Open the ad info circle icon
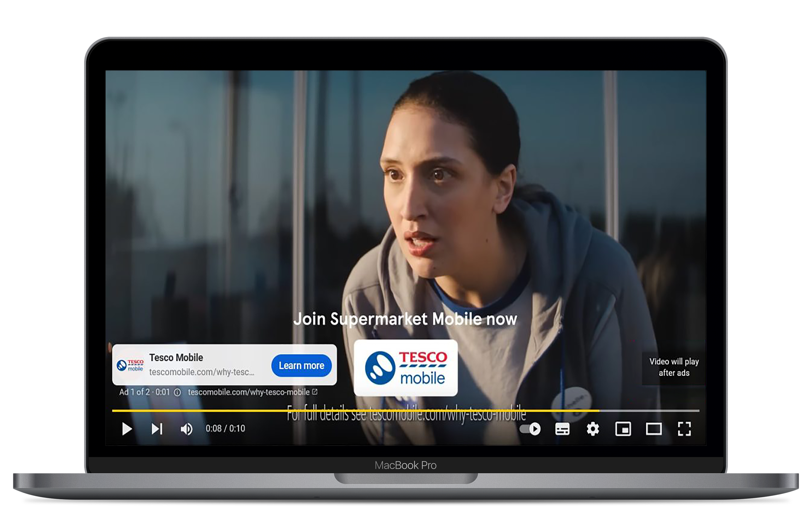The height and width of the screenshot is (516, 812). pos(177,392)
